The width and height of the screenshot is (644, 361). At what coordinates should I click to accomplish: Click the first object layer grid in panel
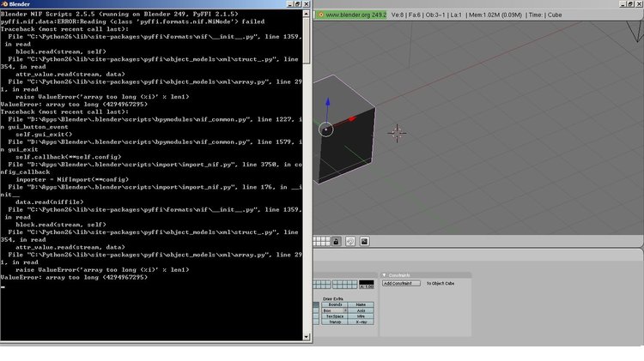pyautogui.click(x=322, y=285)
